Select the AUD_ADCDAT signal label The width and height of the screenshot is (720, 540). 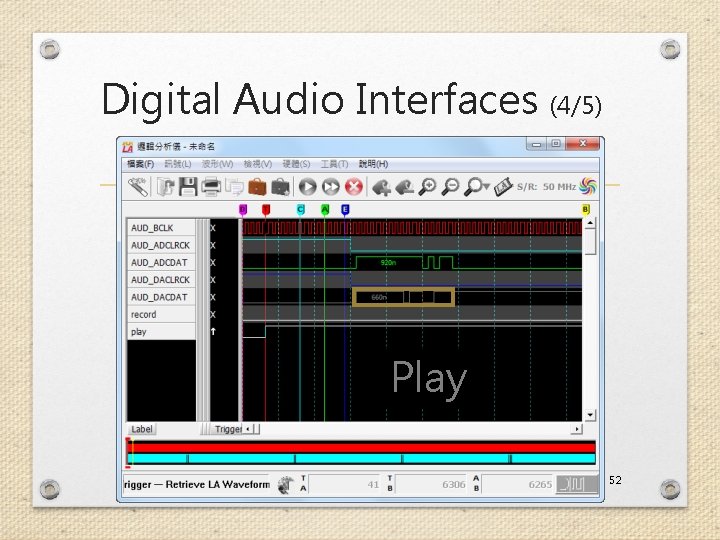161,263
